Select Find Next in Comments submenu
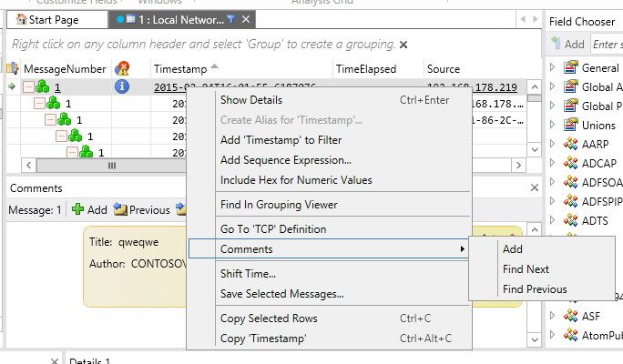 point(526,269)
